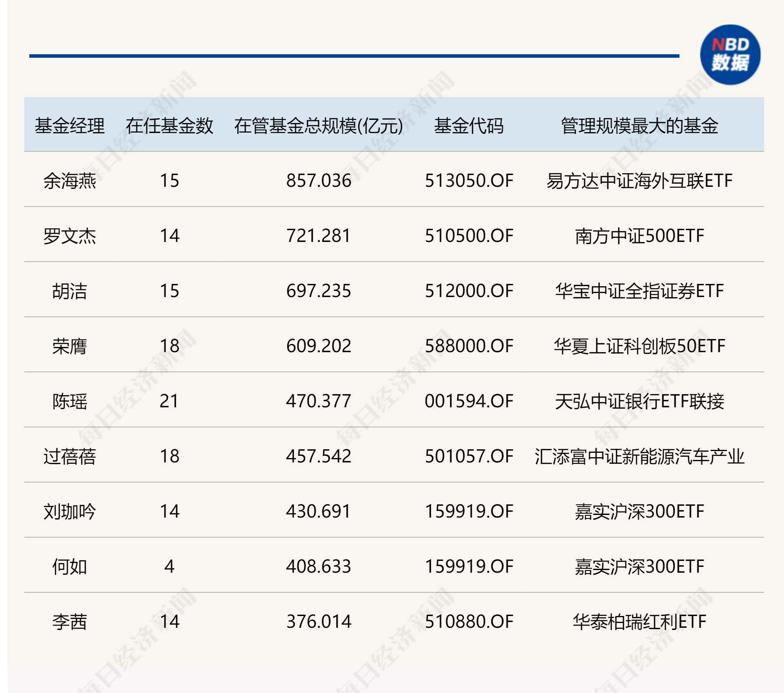Image resolution: width=784 pixels, height=693 pixels.
Task: Click the fund count 4 for 何如
Action: point(169,567)
